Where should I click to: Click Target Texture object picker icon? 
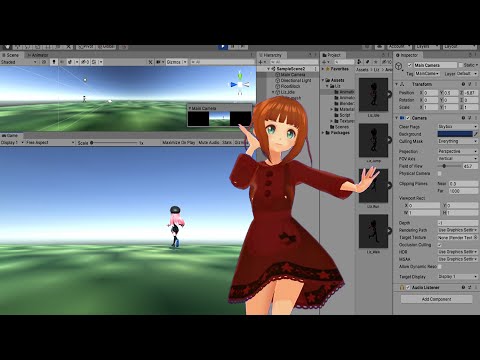[476, 237]
